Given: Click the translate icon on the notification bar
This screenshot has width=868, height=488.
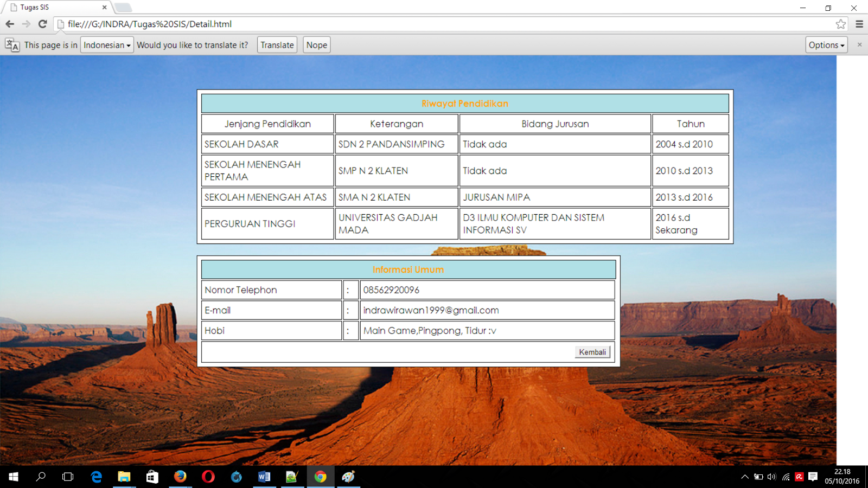Looking at the screenshot, I should coord(11,44).
